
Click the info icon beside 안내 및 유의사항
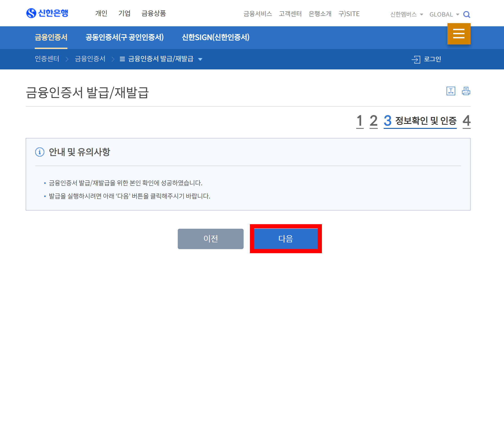pyautogui.click(x=40, y=152)
